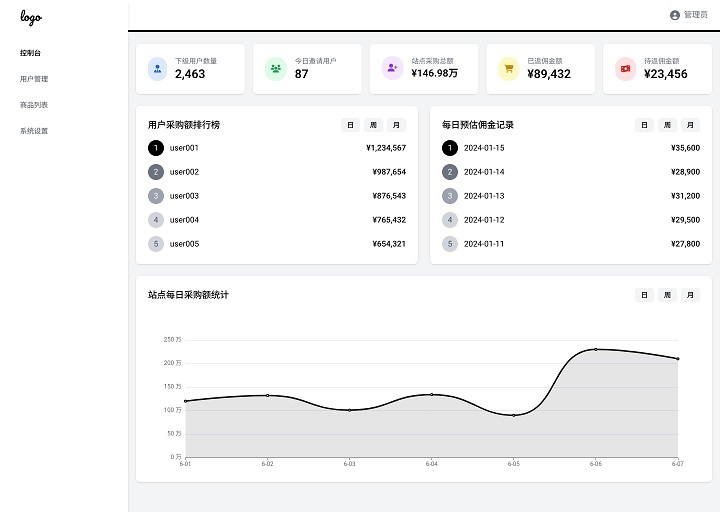The width and height of the screenshot is (720, 512).
Task: Click the subordinate users count icon
Action: point(158,69)
